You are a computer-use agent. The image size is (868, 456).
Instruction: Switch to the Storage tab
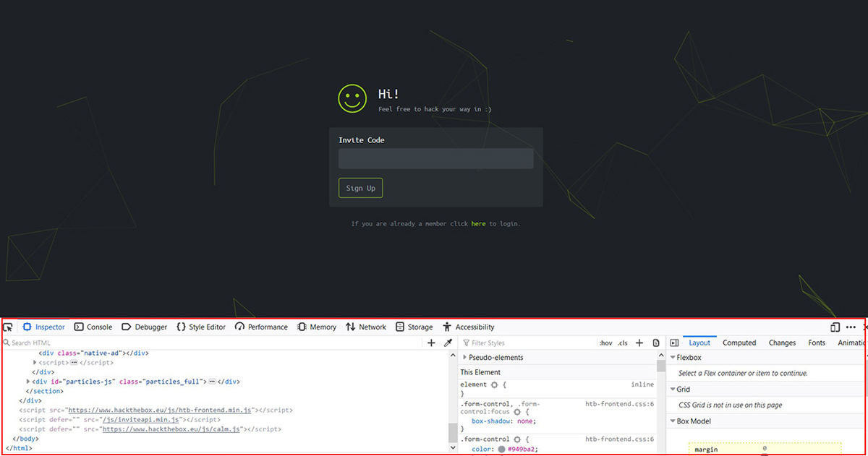pyautogui.click(x=413, y=327)
